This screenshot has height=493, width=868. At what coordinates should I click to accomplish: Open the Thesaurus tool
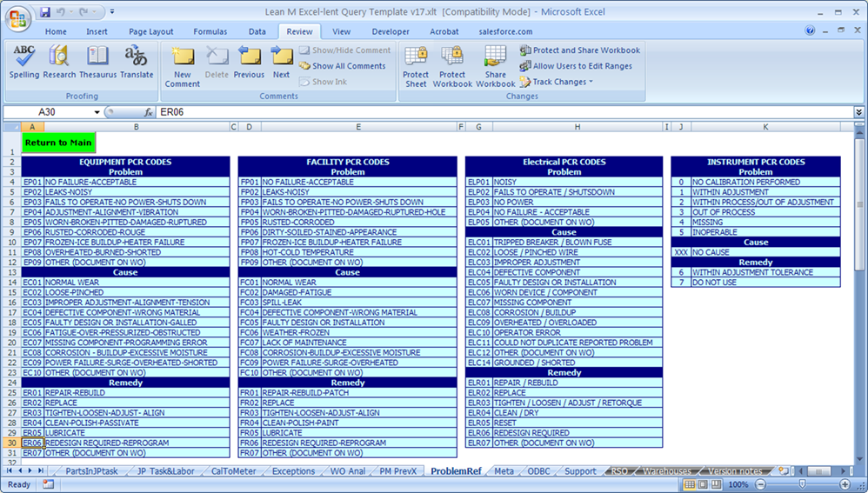tap(98, 62)
